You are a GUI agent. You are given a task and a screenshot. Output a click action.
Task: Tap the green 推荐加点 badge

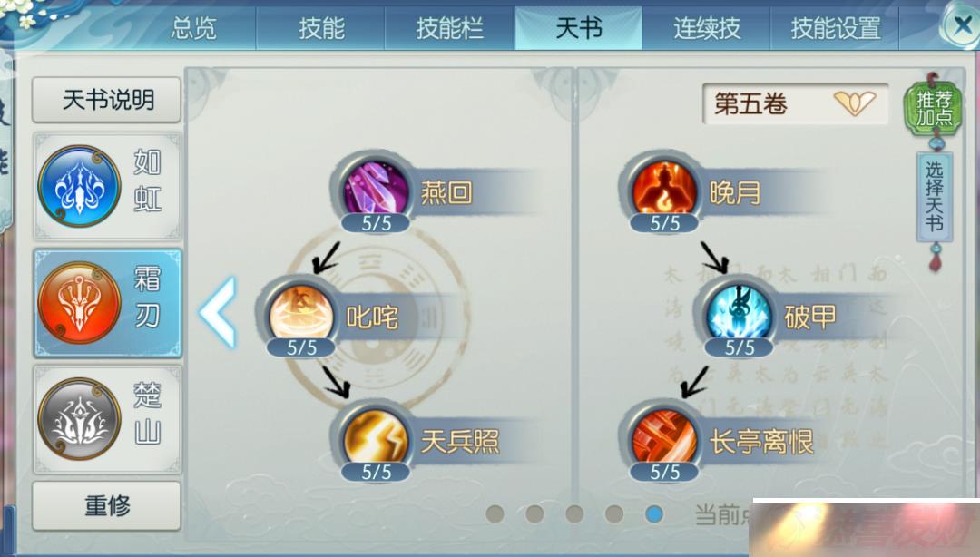tap(934, 108)
